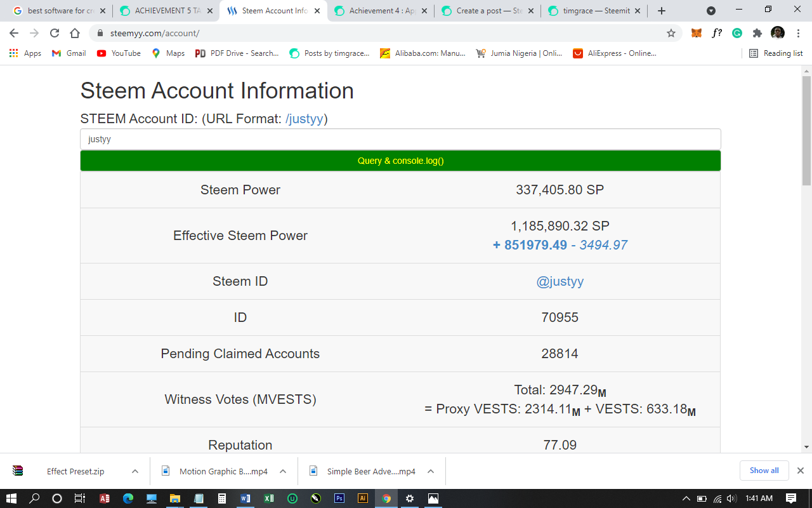812x508 pixels.
Task: Go forward to the next page
Action: point(34,33)
